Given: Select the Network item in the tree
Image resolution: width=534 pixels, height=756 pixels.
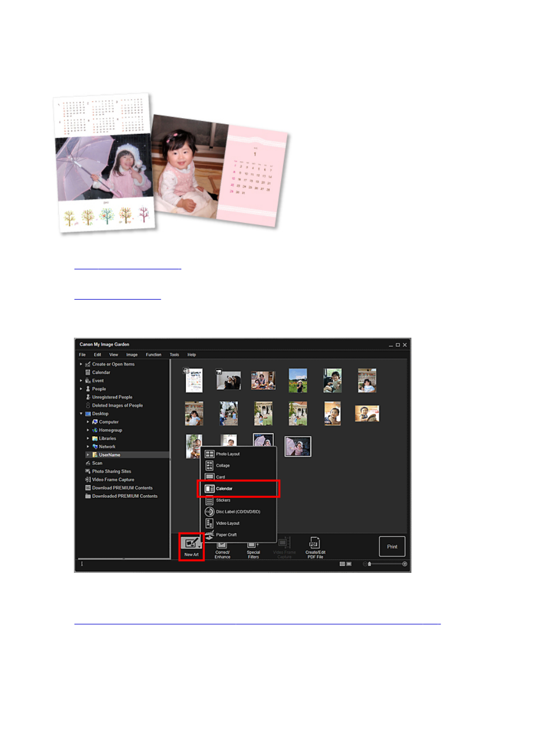Looking at the screenshot, I should (x=107, y=447).
